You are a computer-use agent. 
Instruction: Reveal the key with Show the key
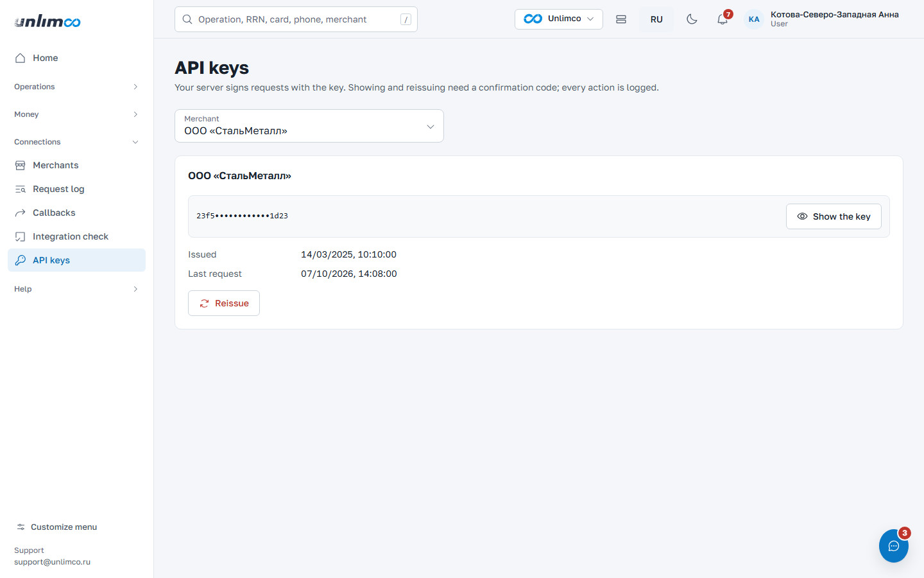tap(834, 216)
